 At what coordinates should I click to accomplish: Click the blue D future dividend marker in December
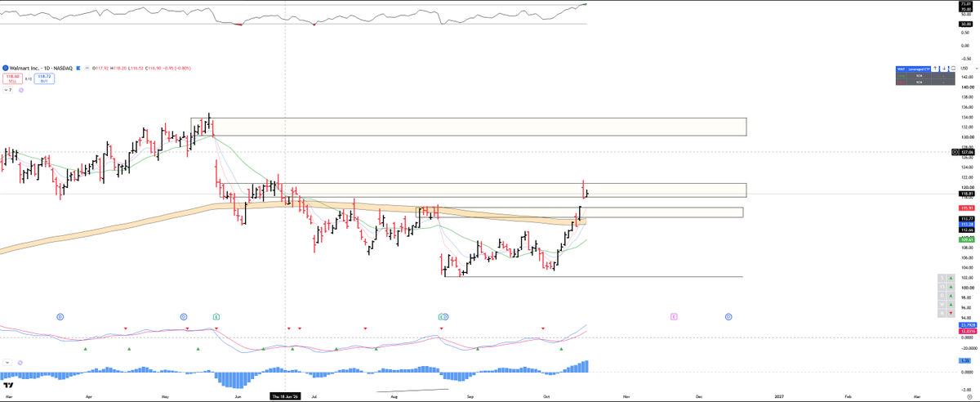click(x=728, y=315)
